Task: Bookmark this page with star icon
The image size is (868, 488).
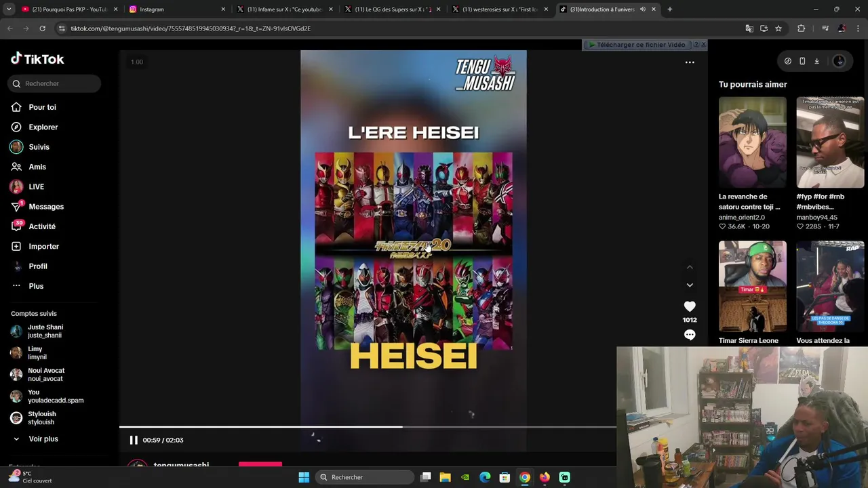Action: [x=778, y=28]
